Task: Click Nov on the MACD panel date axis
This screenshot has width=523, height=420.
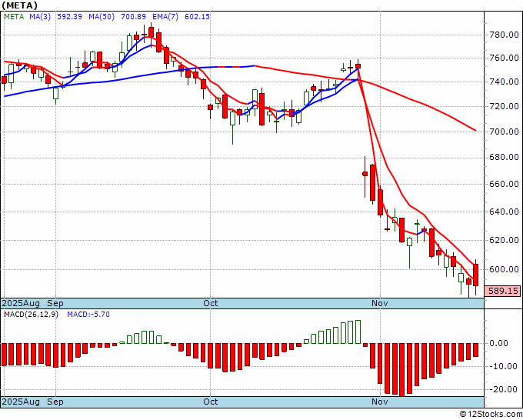Action: (x=380, y=402)
